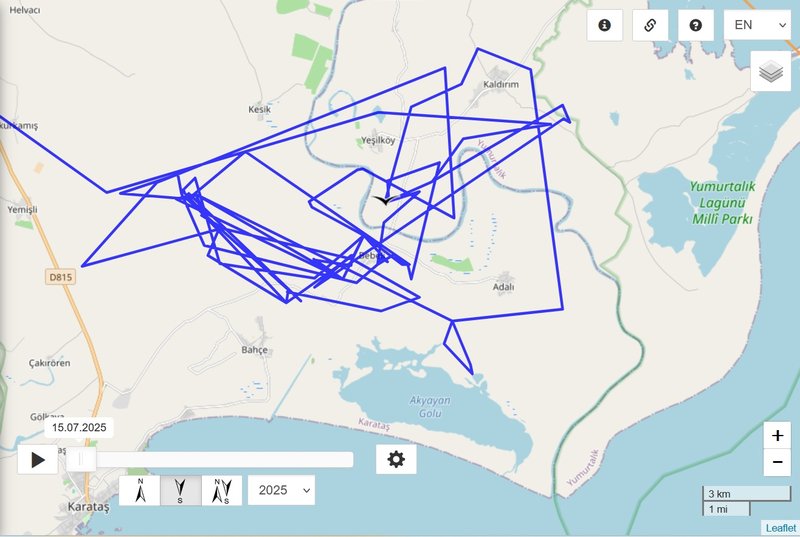Click the timeline track bar middle
Viewport: 800px width, 537px height.
click(210, 459)
